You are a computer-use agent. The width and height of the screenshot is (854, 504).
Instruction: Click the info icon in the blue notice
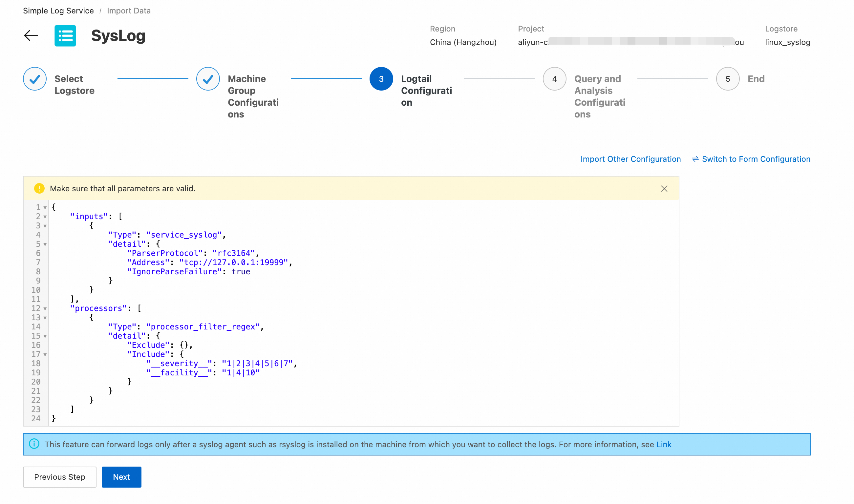click(x=34, y=444)
